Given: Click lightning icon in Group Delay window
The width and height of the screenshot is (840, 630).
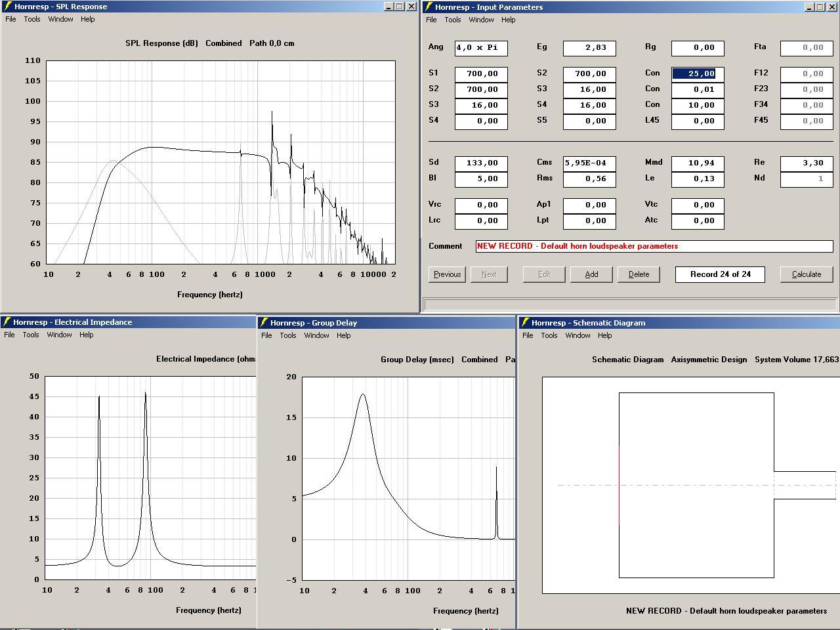Looking at the screenshot, I should pyautogui.click(x=263, y=323).
